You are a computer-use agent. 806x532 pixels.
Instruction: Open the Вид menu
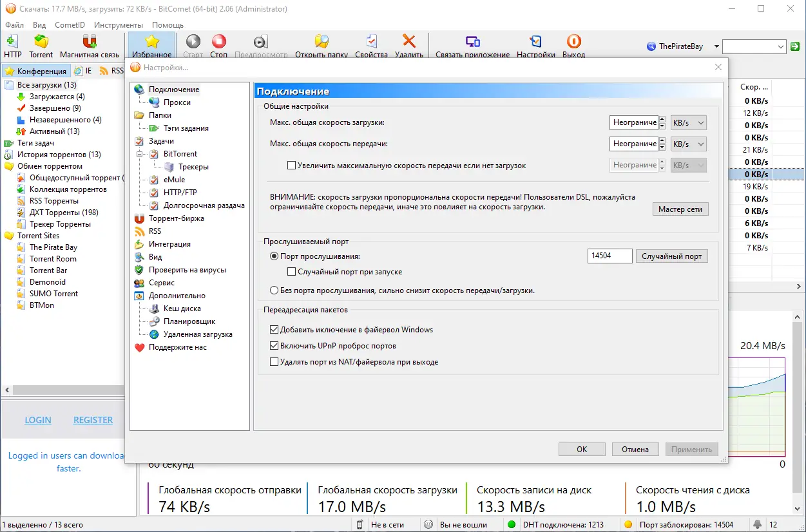point(39,25)
